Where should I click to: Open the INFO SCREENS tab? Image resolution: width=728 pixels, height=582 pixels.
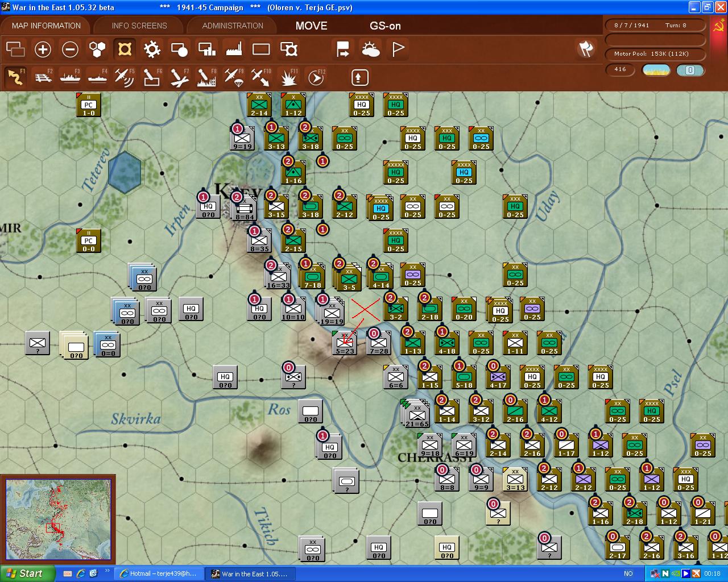click(139, 26)
